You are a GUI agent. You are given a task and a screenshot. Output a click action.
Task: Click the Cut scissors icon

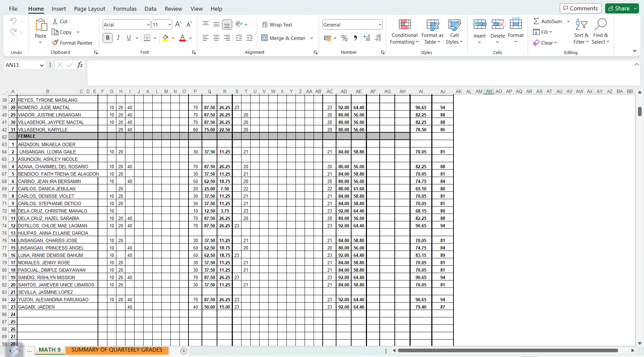pos(55,21)
